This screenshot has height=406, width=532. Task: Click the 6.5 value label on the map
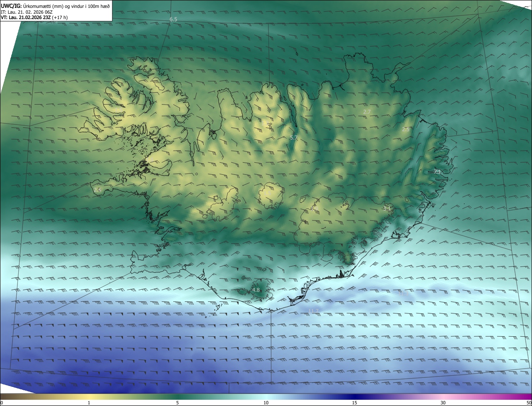click(173, 20)
